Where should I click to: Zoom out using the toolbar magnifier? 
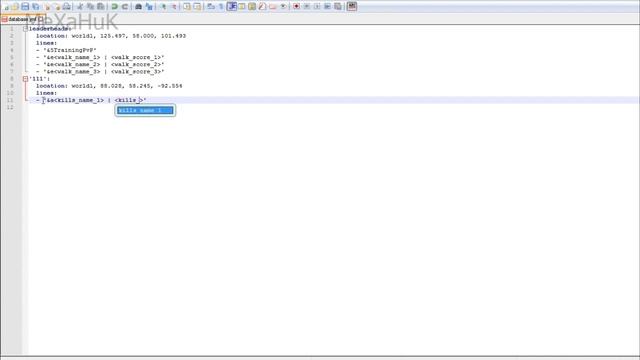click(x=173, y=7)
